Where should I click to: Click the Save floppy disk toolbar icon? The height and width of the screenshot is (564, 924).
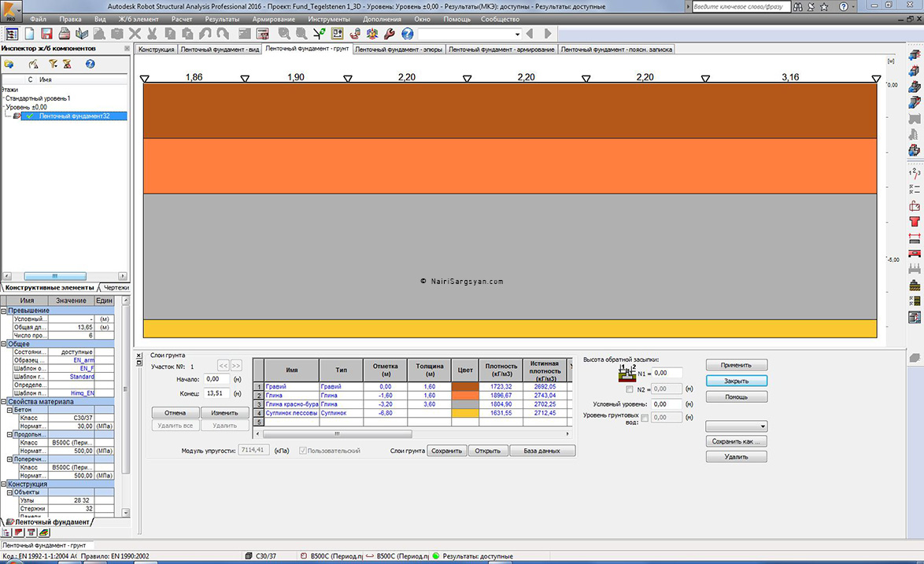[46, 34]
